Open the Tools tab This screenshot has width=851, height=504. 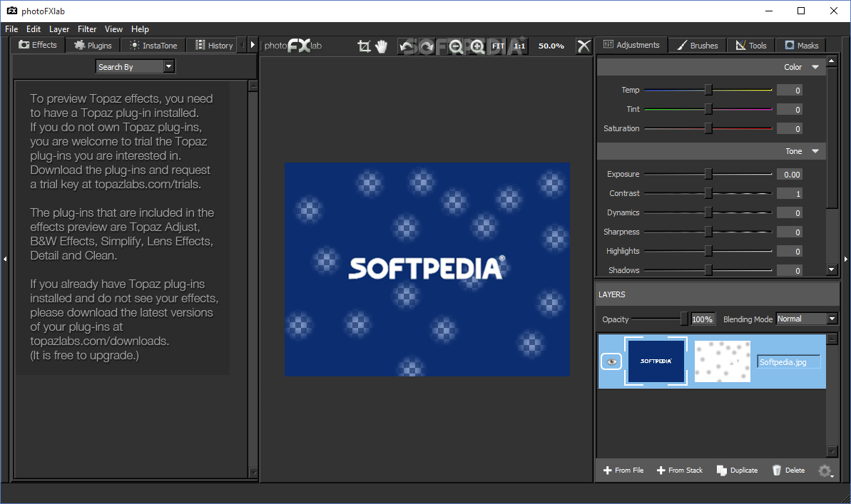(x=751, y=46)
